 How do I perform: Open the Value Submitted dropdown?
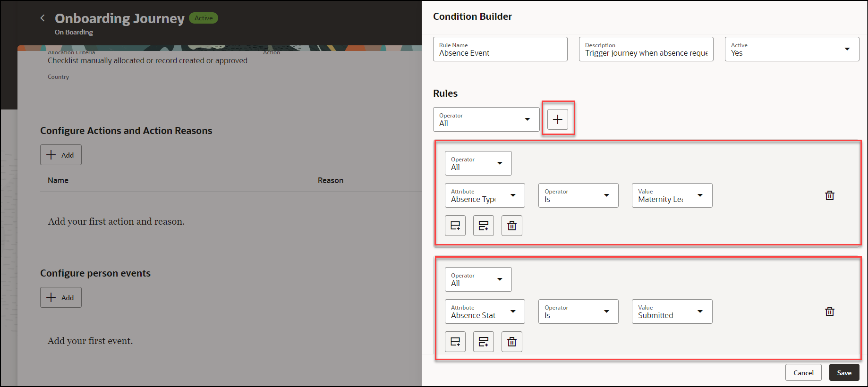[x=672, y=311]
